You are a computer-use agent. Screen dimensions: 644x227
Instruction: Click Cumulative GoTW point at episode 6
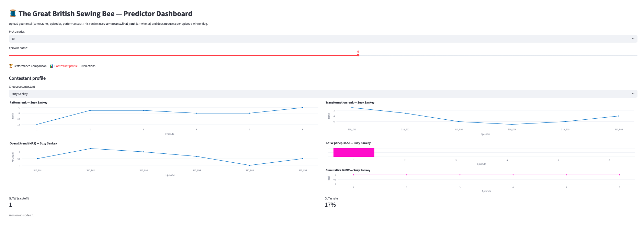[619, 175]
